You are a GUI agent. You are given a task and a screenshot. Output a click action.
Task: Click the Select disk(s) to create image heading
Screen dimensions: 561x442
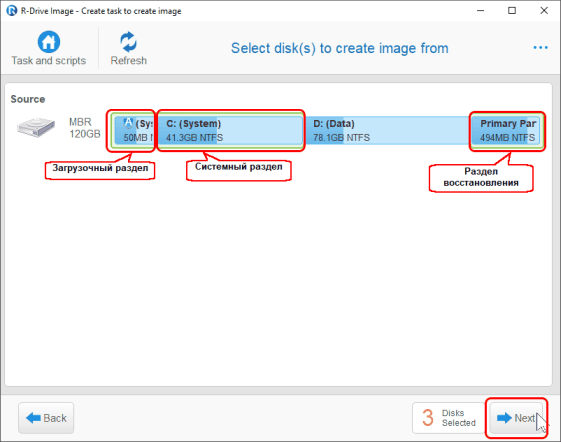click(x=340, y=48)
